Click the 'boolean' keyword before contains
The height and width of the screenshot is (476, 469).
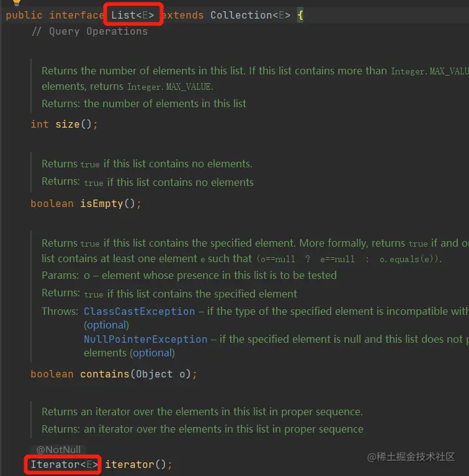pyautogui.click(x=52, y=374)
